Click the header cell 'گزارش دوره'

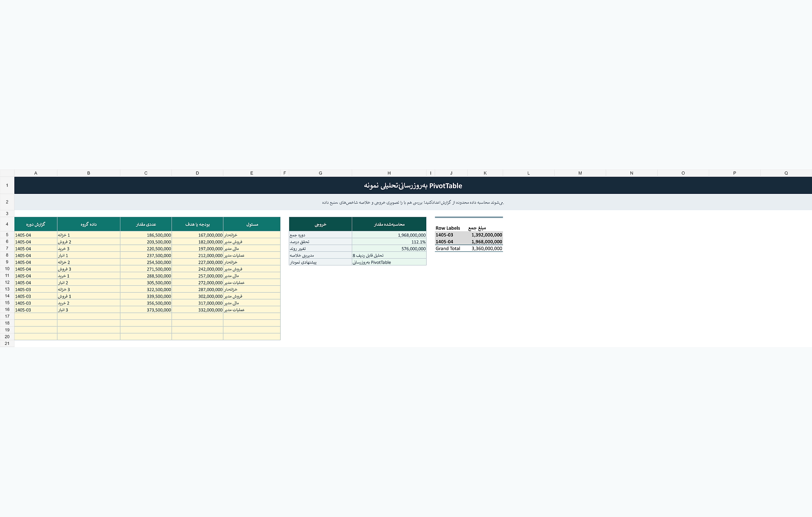point(36,224)
